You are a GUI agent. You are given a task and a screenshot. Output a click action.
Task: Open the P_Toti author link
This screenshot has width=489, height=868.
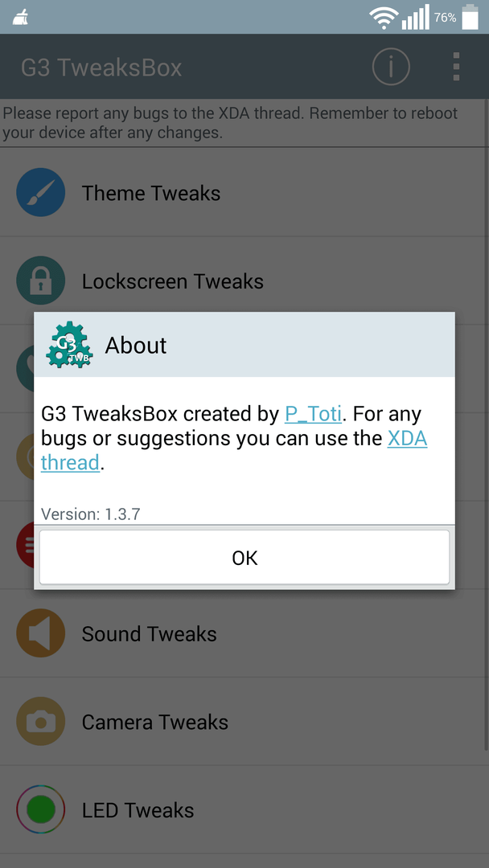(313, 414)
